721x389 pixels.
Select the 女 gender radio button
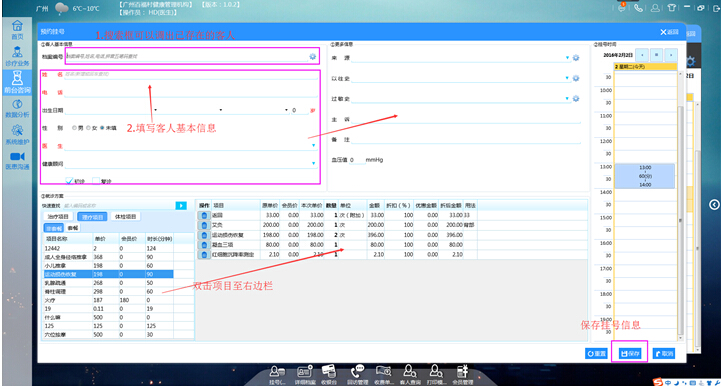pyautogui.click(x=89, y=128)
